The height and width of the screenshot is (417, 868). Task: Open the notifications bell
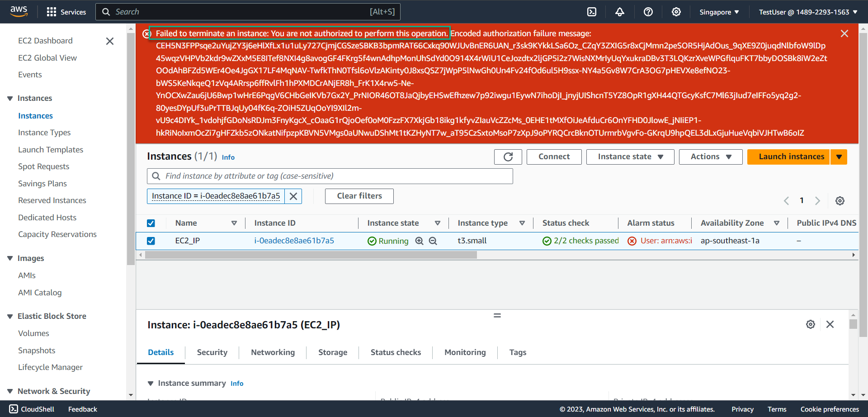point(620,12)
